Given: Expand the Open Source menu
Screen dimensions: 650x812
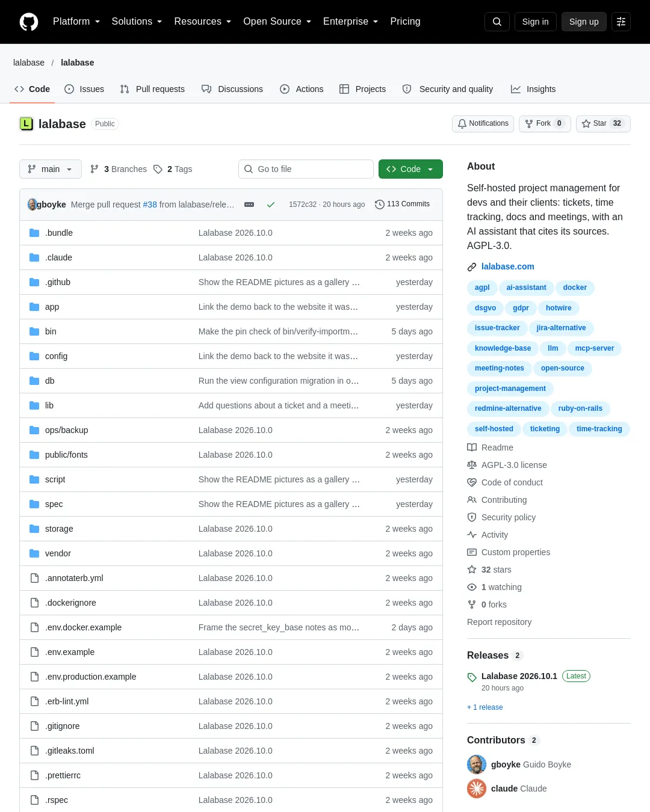Looking at the screenshot, I should coord(277,22).
